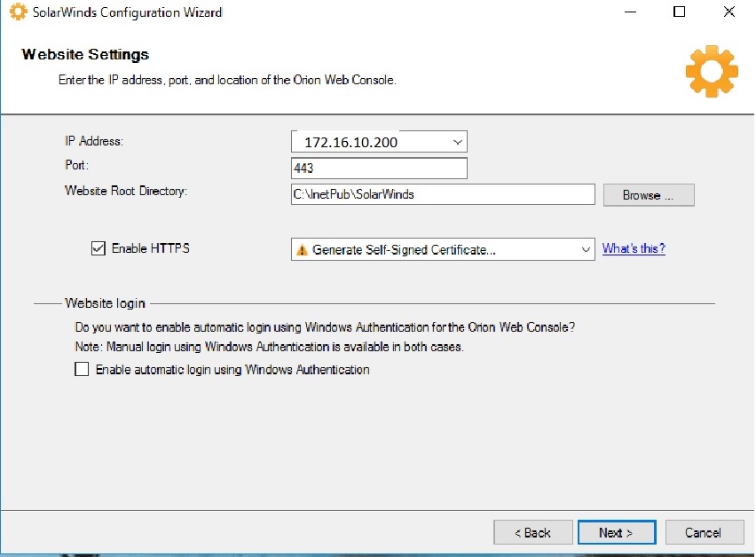Click the 'Do you want to enable automatic login' text
756x557 pixels.
325,327
